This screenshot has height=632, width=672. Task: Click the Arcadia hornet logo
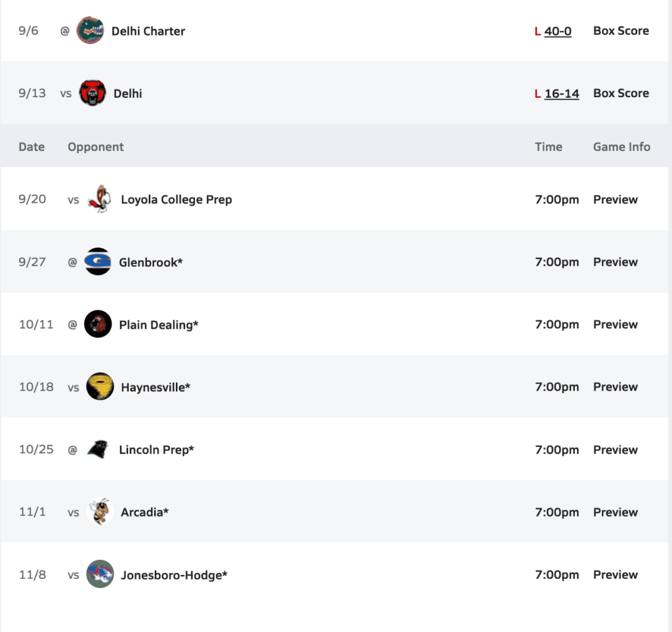tap(100, 512)
